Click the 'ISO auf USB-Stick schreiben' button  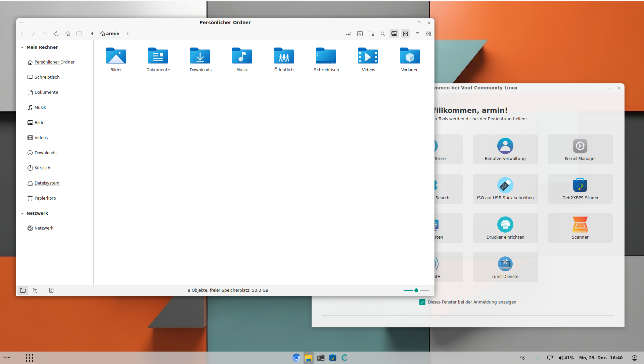coord(505,189)
